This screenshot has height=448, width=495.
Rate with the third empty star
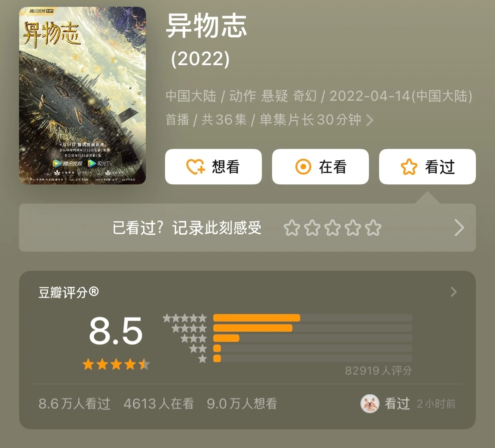pos(333,228)
